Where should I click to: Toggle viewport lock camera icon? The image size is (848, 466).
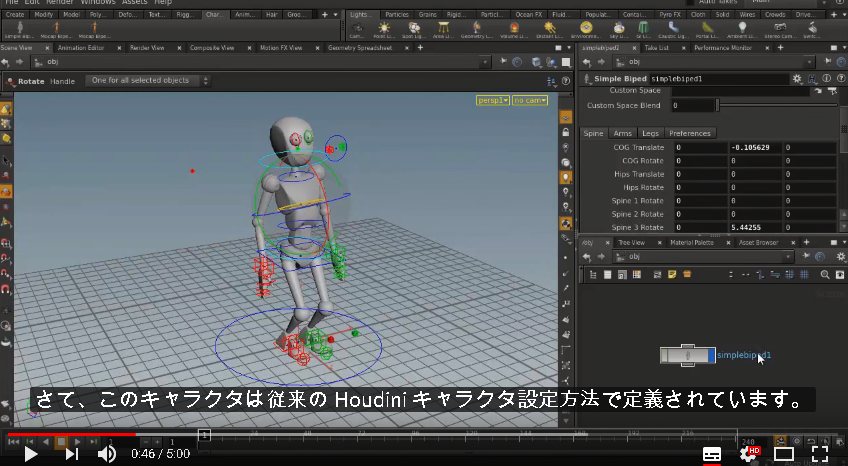pyautogui.click(x=566, y=132)
